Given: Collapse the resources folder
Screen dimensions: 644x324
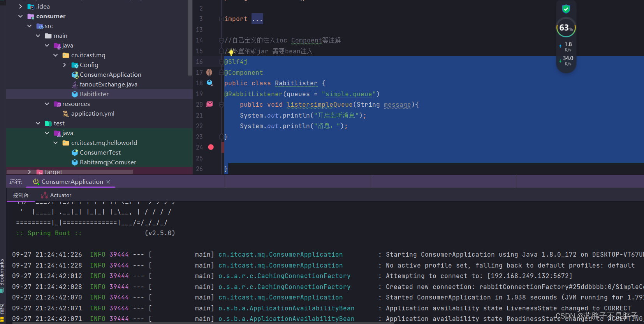Looking at the screenshot, I should pyautogui.click(x=47, y=104).
